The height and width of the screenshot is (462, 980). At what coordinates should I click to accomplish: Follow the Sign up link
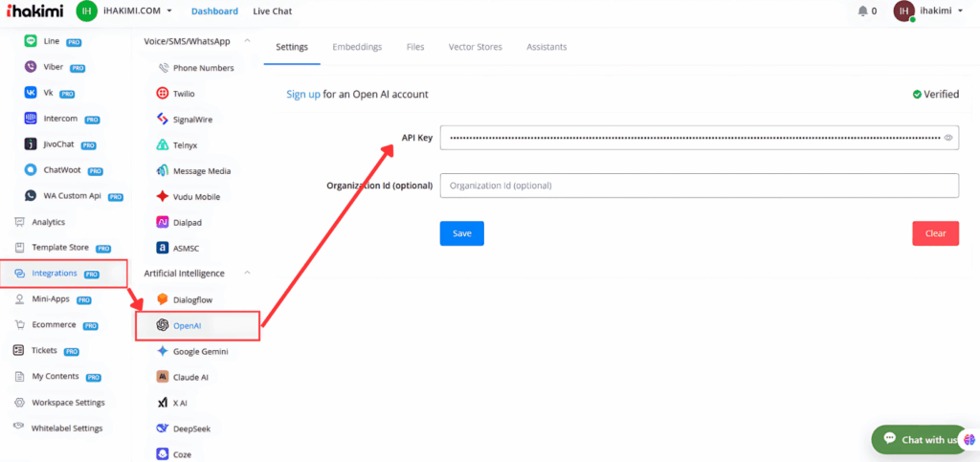(x=303, y=95)
